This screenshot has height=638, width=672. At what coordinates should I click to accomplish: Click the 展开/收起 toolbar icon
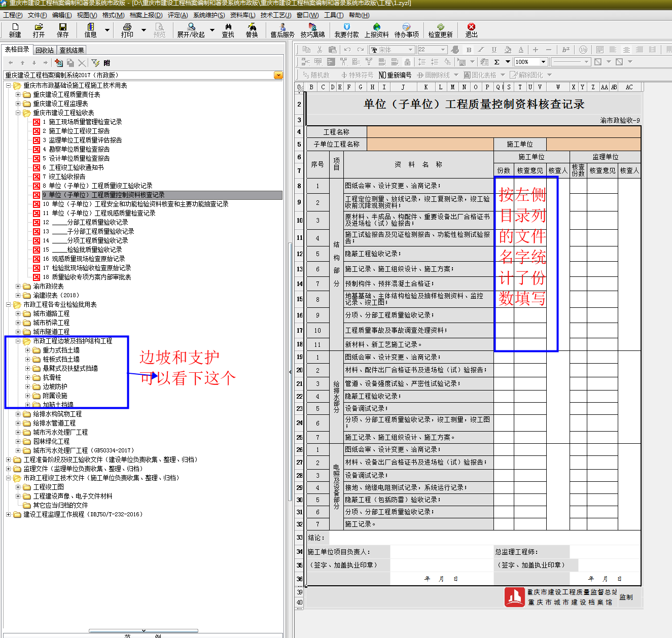click(x=191, y=30)
